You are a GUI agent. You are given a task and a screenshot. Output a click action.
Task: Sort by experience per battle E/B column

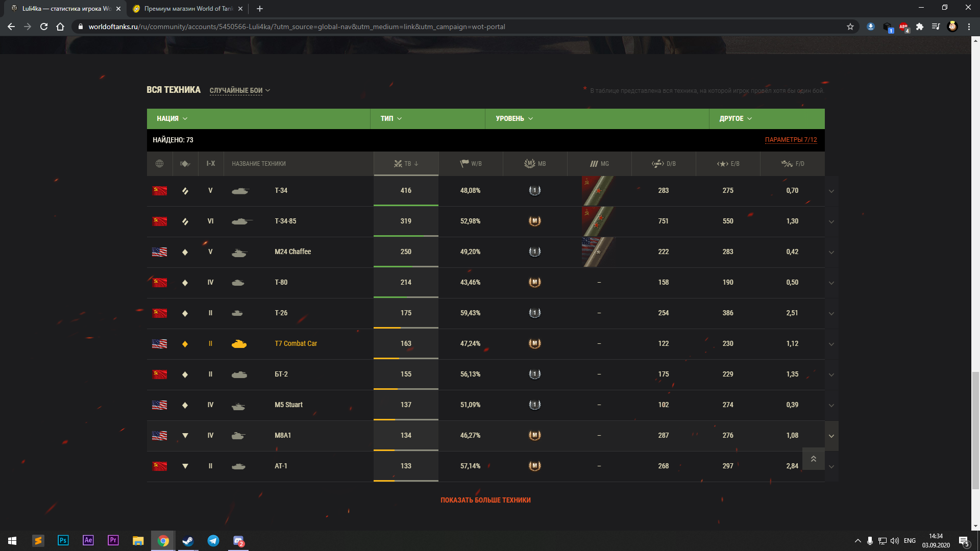coord(728,164)
